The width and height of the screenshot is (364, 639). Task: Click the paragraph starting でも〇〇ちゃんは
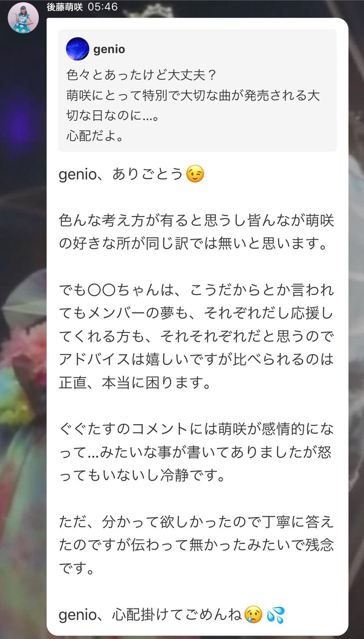pos(196,335)
